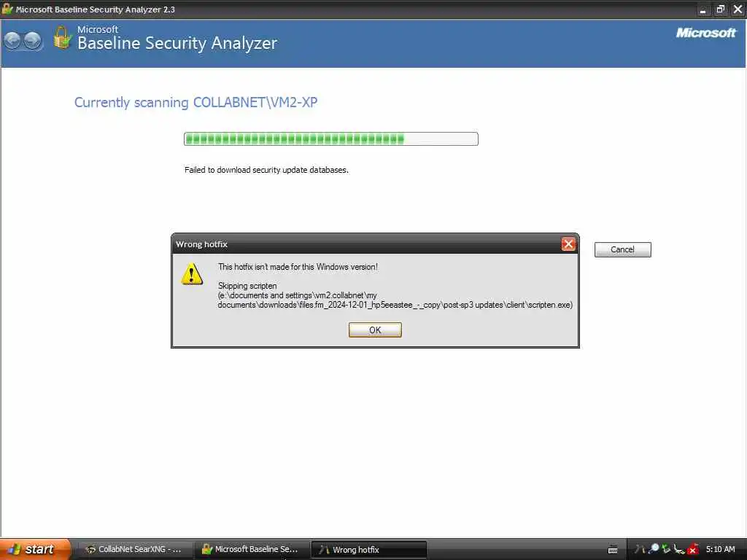Click 'Failed to download security update databases' text

[x=266, y=170]
